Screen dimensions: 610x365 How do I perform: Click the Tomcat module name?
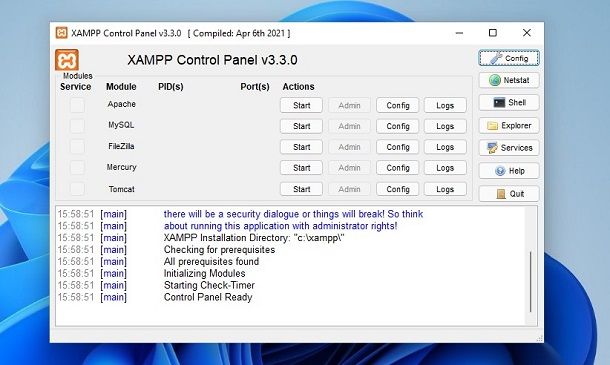[121, 189]
